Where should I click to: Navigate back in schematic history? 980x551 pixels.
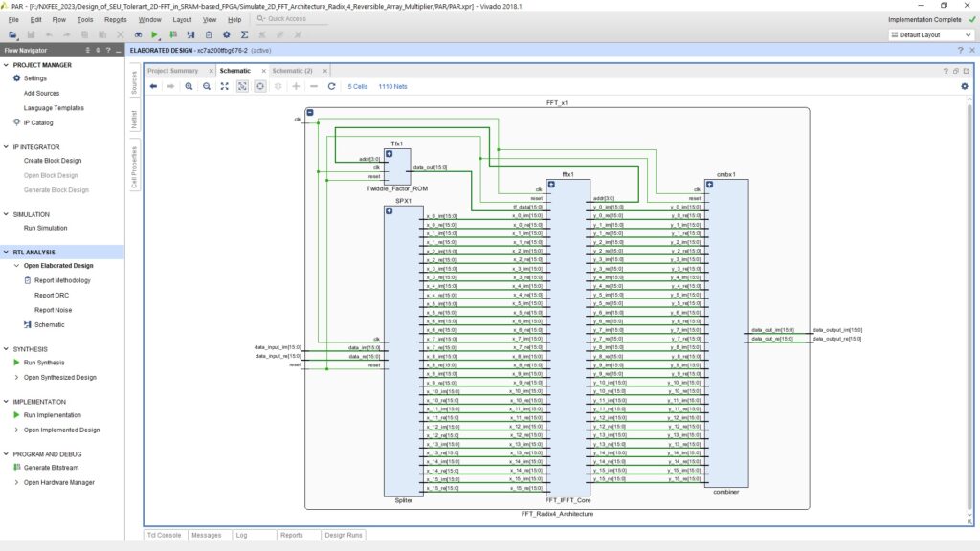(x=153, y=86)
